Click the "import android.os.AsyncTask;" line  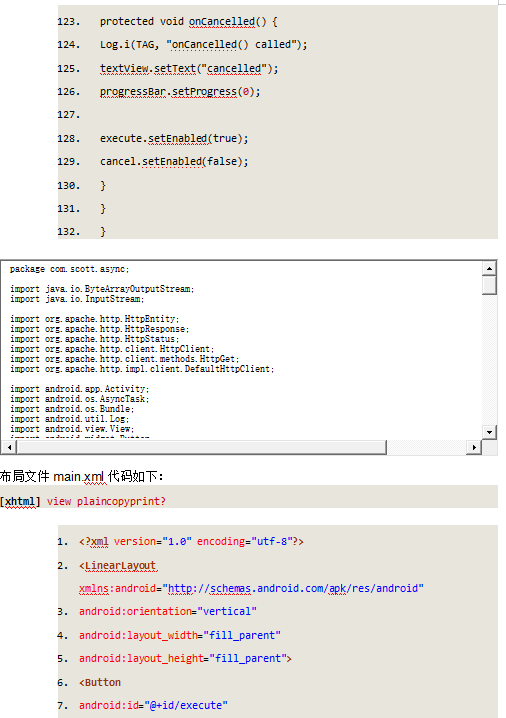(80, 399)
